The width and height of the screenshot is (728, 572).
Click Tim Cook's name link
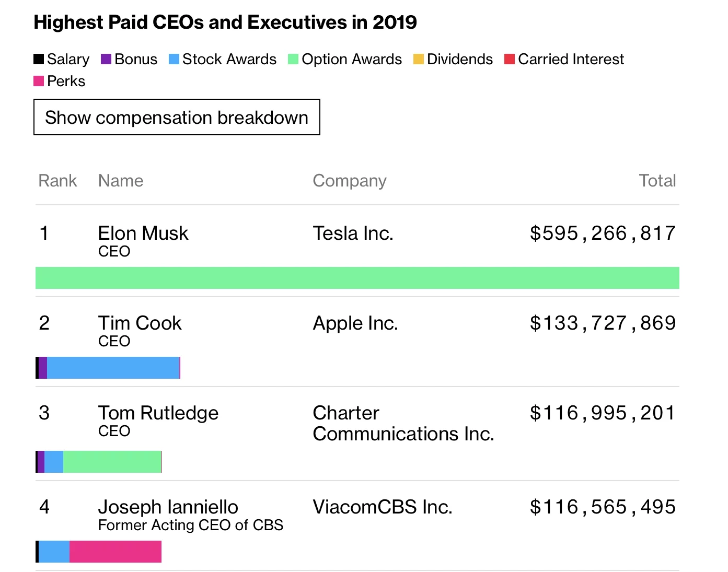pyautogui.click(x=140, y=323)
